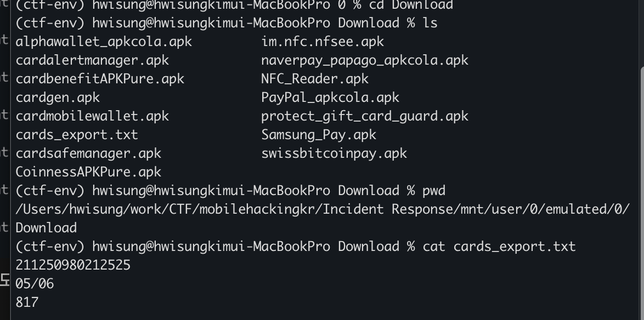
Task: Select the NFC_Reader.apk entry
Action: coord(314,79)
